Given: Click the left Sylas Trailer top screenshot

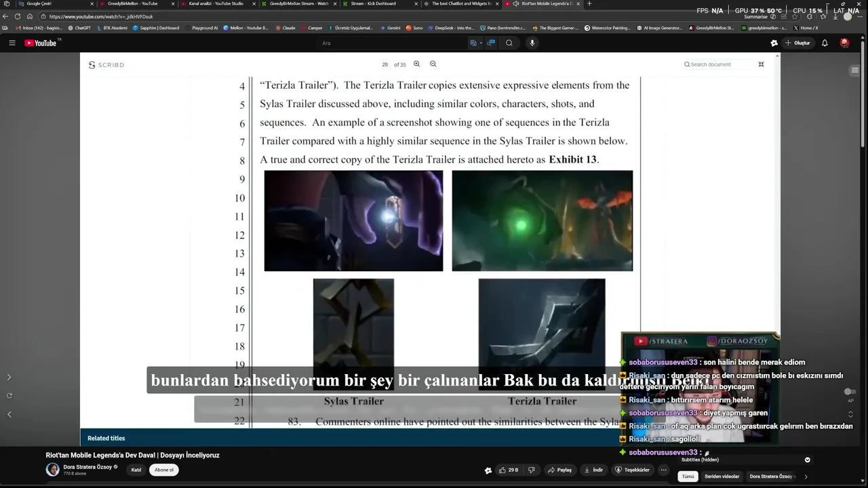Looking at the screenshot, I should 353,221.
